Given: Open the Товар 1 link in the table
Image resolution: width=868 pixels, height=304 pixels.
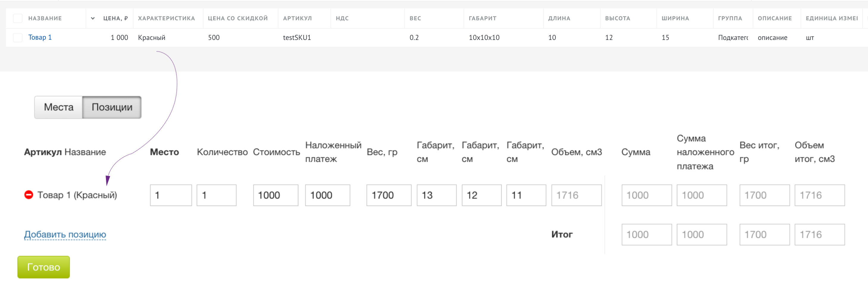Looking at the screenshot, I should tap(40, 38).
